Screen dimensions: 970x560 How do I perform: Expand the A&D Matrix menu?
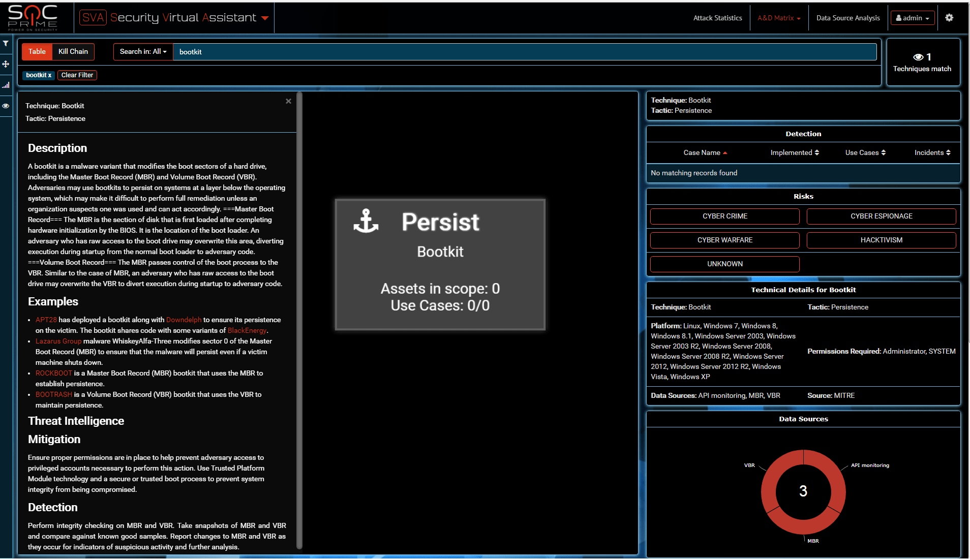pos(779,18)
